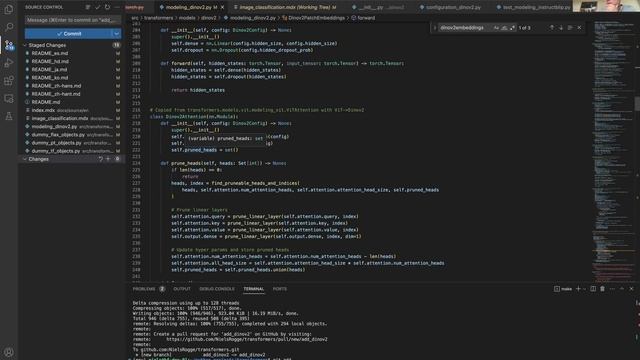
Task: Stage all changes plus icon in the Changes row
Action: click(108, 159)
